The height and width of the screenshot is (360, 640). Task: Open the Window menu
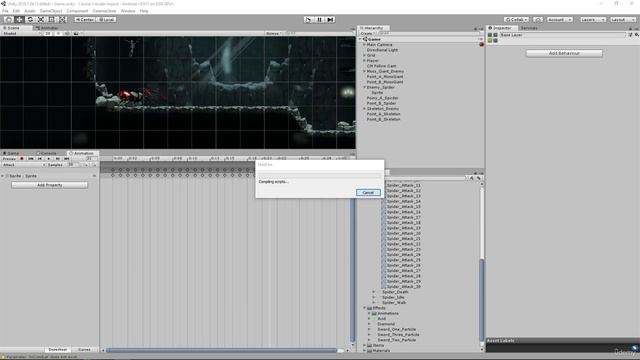click(x=128, y=11)
